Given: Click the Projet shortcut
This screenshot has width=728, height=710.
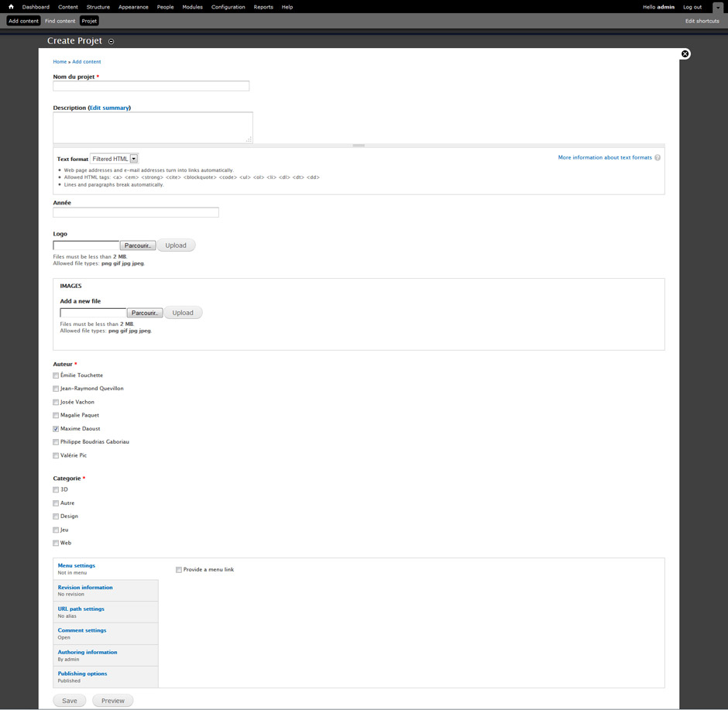Looking at the screenshot, I should click(x=89, y=21).
